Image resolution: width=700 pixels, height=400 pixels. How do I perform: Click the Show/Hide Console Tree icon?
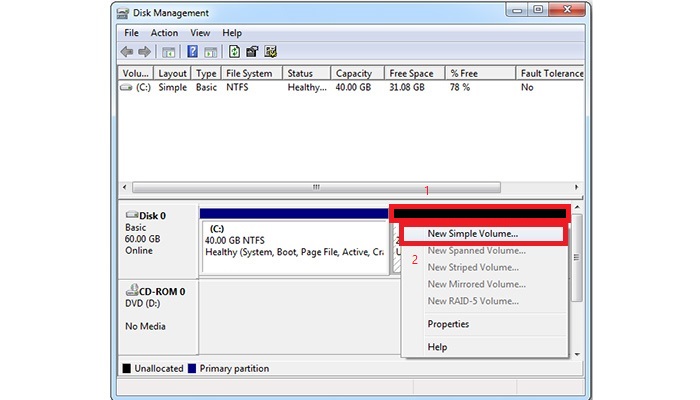tap(169, 52)
